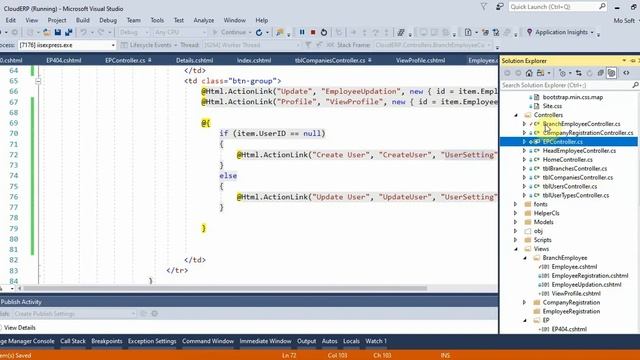Stop debugging with the red square icon

coord(313,32)
